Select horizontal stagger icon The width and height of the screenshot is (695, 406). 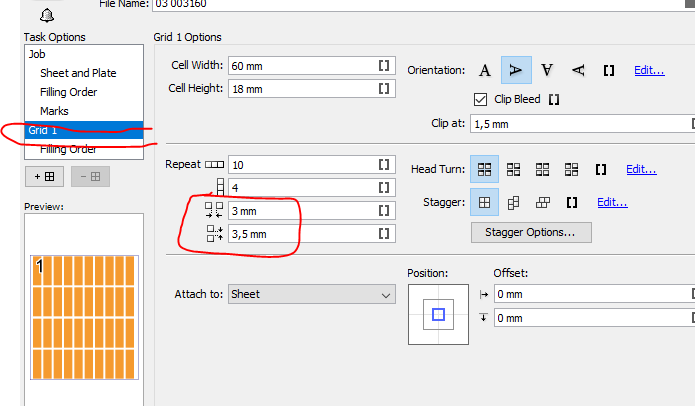tap(543, 203)
